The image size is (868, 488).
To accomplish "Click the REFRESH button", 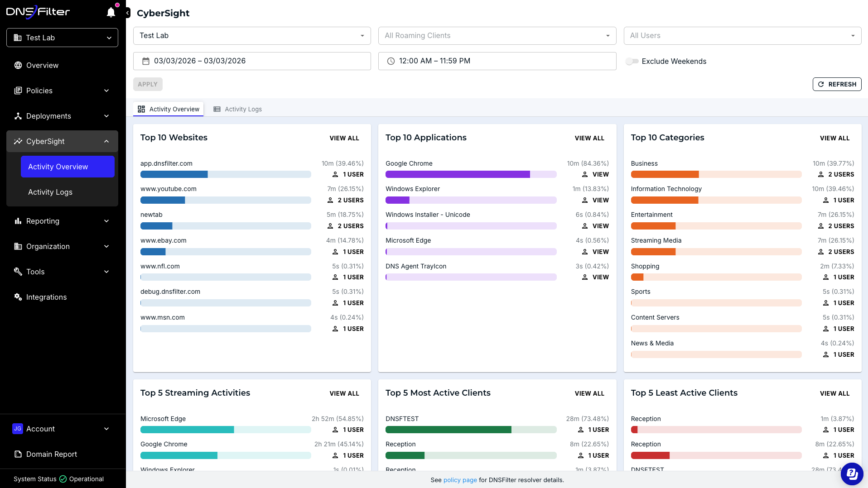I will tap(837, 84).
